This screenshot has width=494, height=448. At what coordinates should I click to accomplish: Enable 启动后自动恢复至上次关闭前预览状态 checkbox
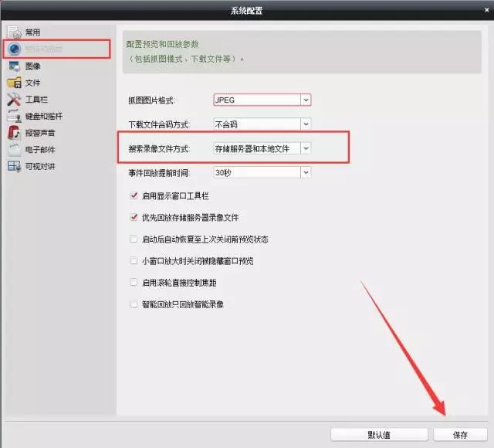tap(134, 239)
